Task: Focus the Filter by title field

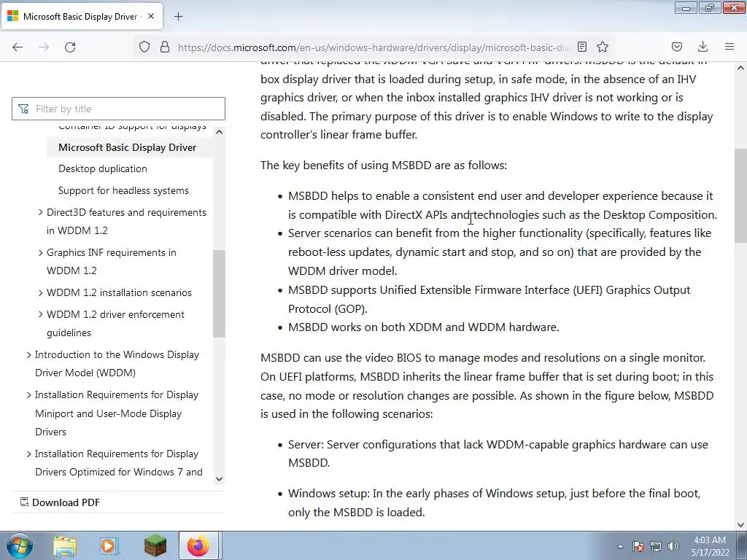Action: (118, 109)
